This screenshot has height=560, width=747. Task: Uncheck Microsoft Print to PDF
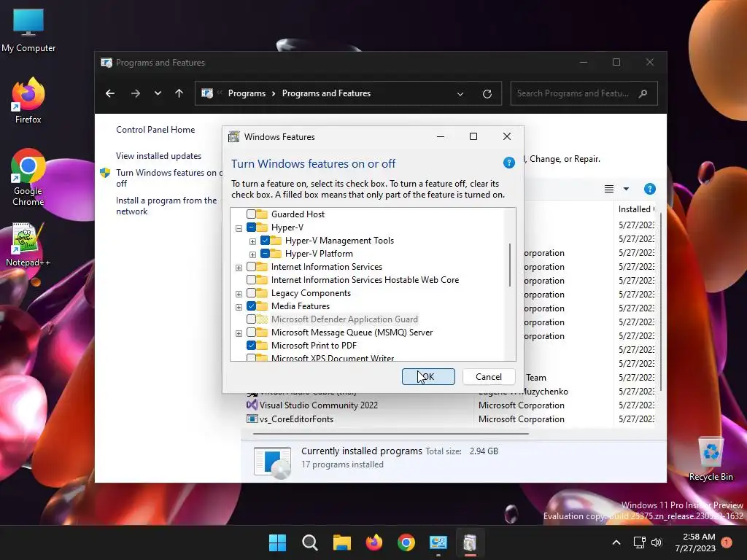(251, 345)
